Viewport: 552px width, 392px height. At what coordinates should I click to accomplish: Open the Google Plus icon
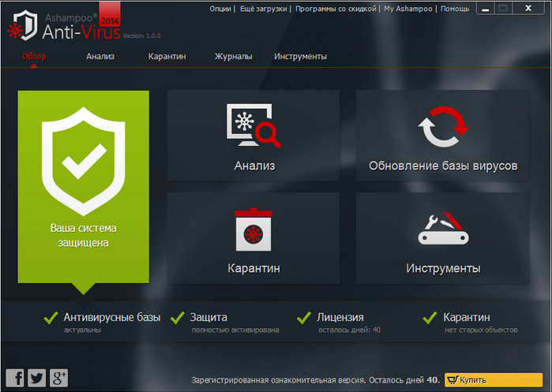tap(58, 379)
